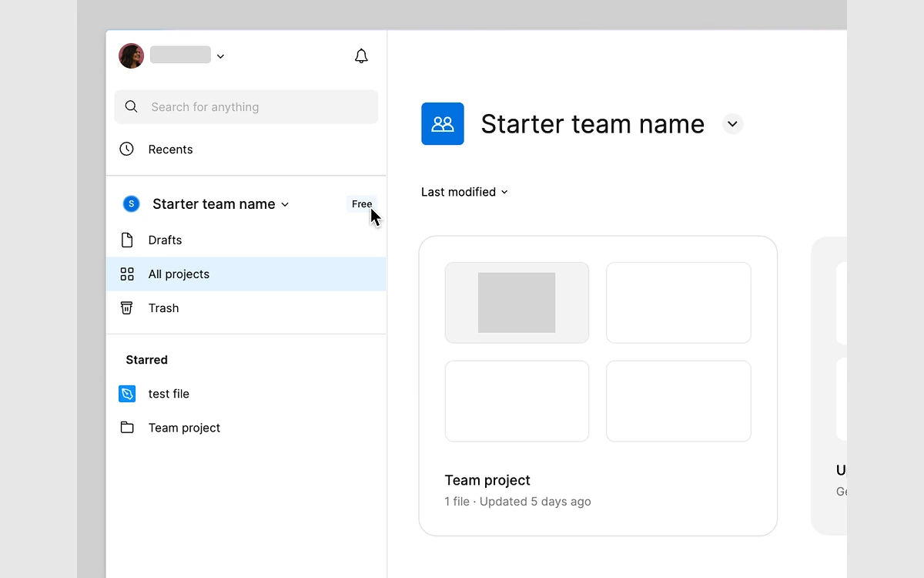The width and height of the screenshot is (924, 578).
Task: Click the blue team people icon
Action: click(443, 123)
